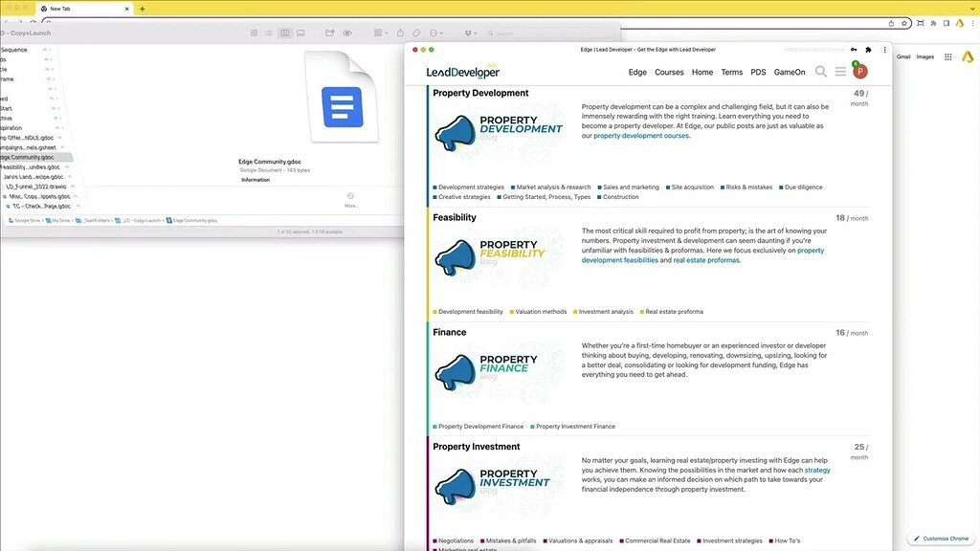This screenshot has height=551, width=980.
Task: Expand the folder ending 'spiration' in Finder
Action: 62,128
